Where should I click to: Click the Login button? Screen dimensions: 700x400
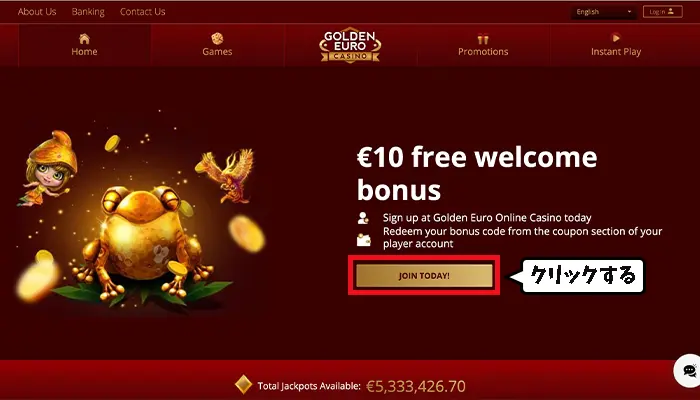(x=662, y=12)
